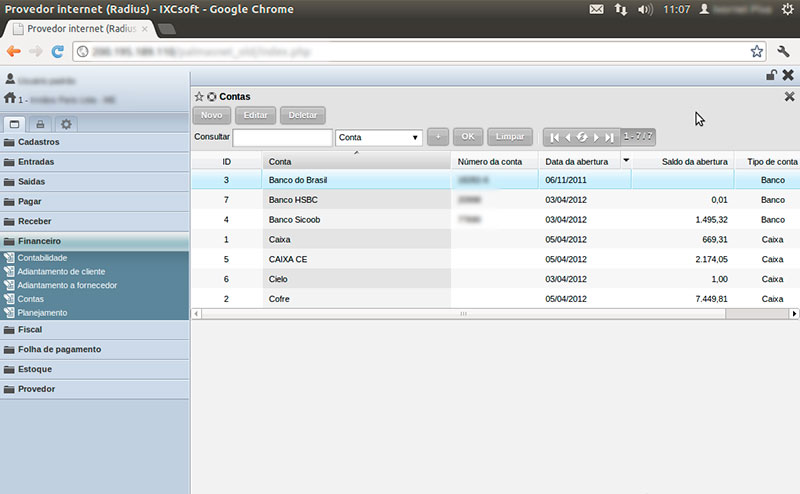Expand the Folha de pagamento section

coord(94,350)
